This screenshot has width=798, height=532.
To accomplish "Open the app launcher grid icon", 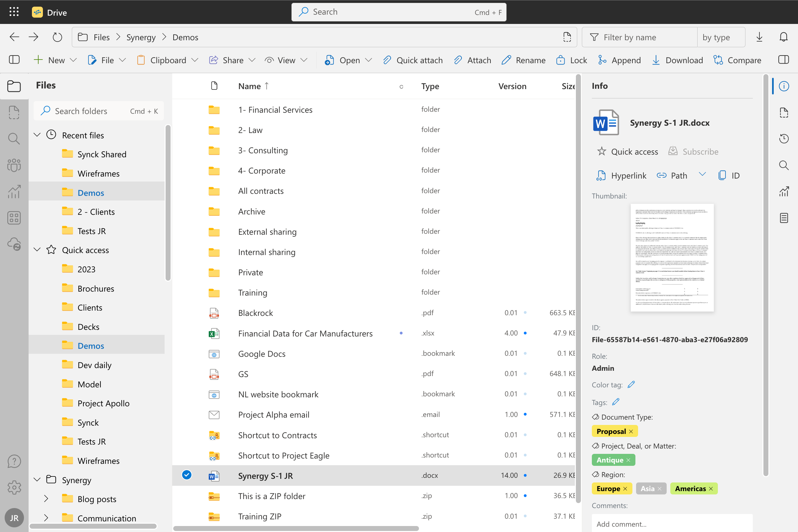I will point(14,12).
